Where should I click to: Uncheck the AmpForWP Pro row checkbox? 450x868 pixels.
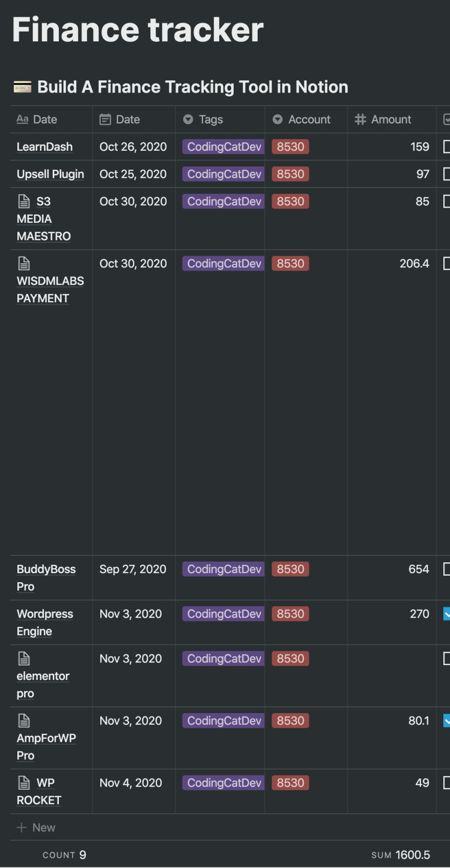tap(446, 721)
